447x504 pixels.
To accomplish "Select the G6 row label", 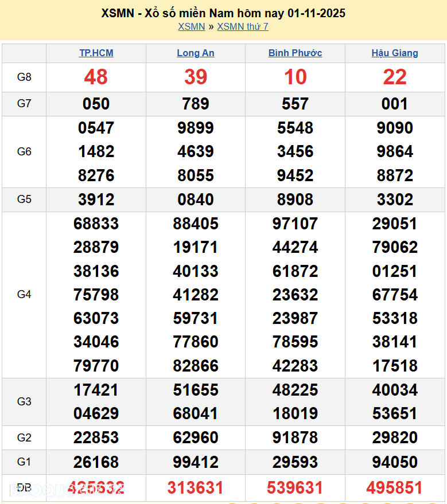I will [24, 151].
